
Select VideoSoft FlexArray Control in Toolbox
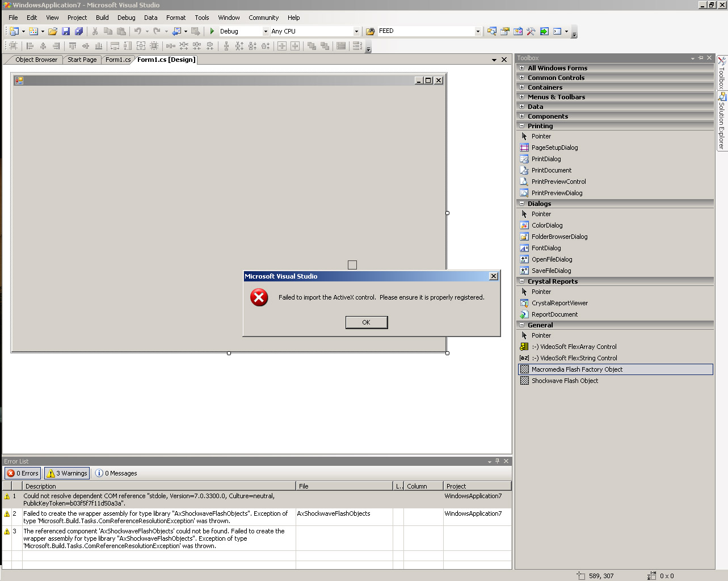[x=616, y=347]
